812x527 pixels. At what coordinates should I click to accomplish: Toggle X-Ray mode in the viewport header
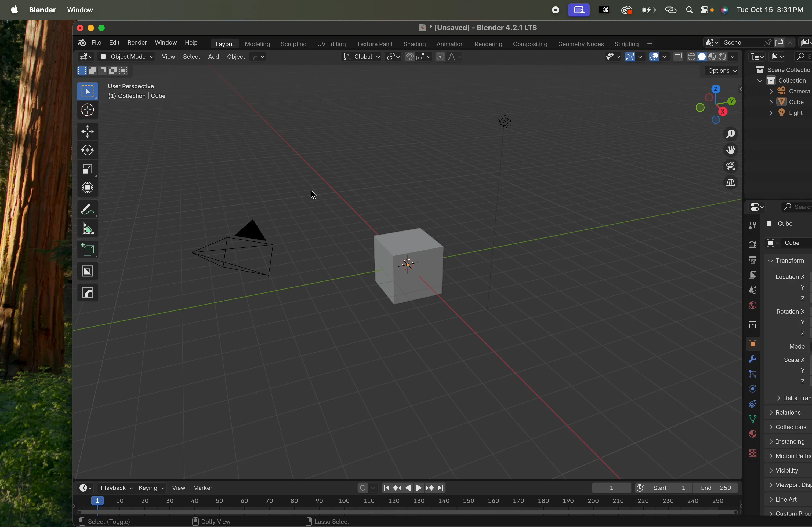(x=678, y=57)
